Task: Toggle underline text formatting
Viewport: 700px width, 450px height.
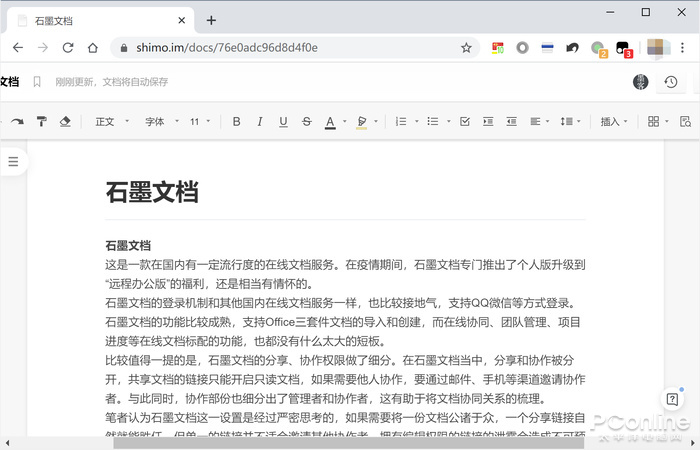Action: pos(283,121)
